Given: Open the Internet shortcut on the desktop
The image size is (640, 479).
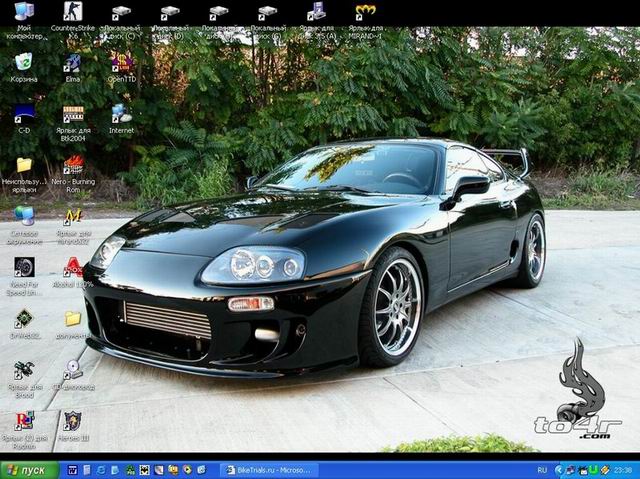Looking at the screenshot, I should pyautogui.click(x=121, y=114).
